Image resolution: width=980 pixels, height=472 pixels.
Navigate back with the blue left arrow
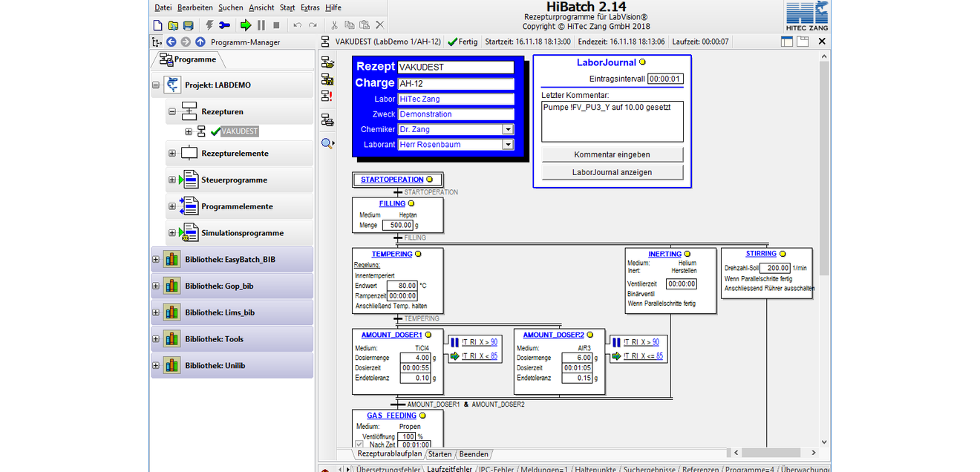click(x=171, y=42)
